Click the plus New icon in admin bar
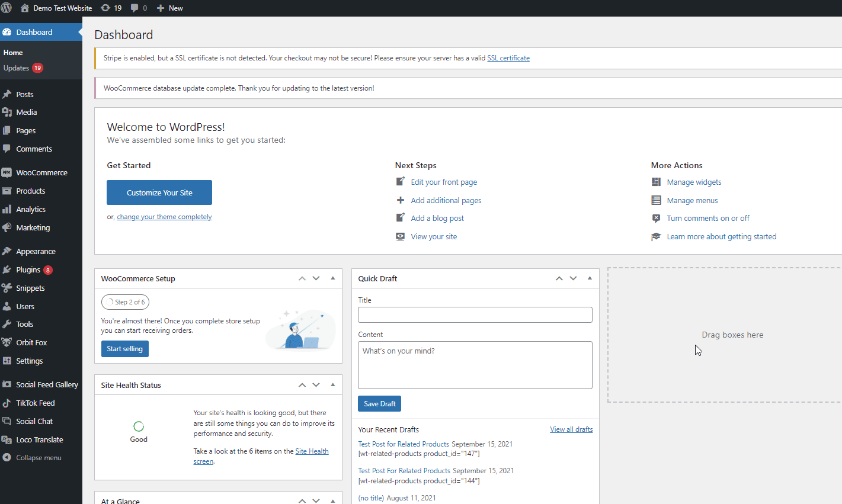 coord(161,8)
